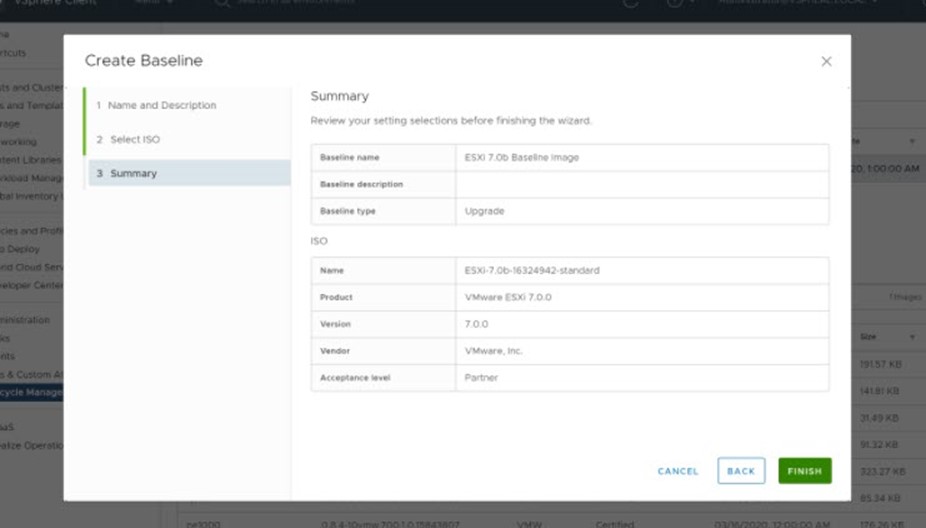The width and height of the screenshot is (926, 528).
Task: Click the Size column filter icon
Action: tap(912, 337)
